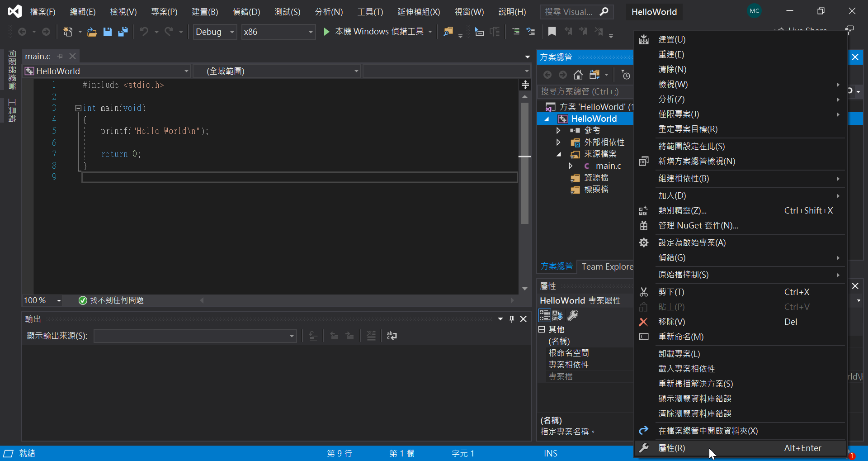This screenshot has width=868, height=461.
Task: Click 管理 NuGet 套件 menu entry
Action: click(698, 225)
